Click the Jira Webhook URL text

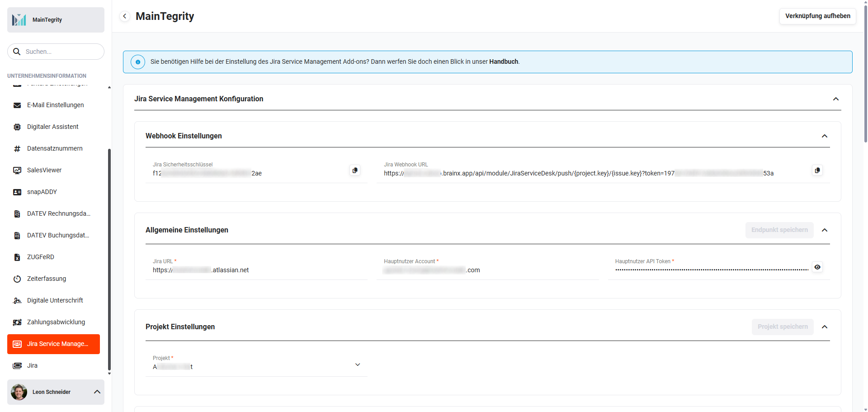click(579, 173)
